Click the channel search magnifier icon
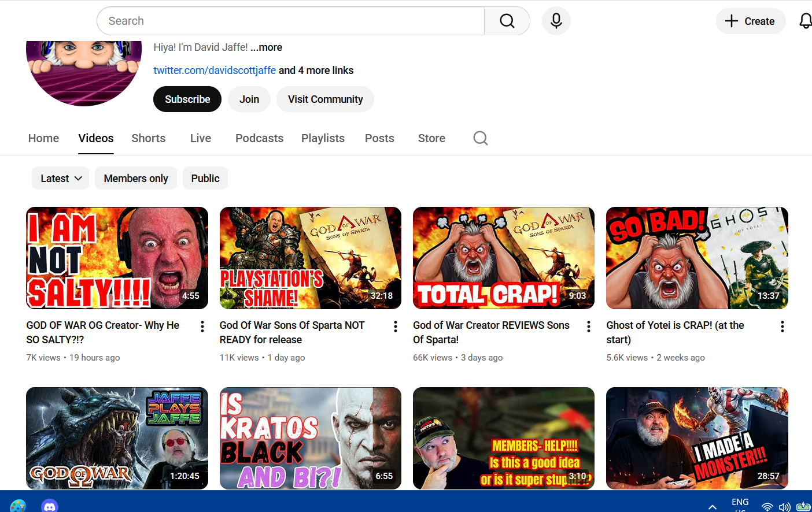Viewport: 812px width, 512px height. click(480, 138)
